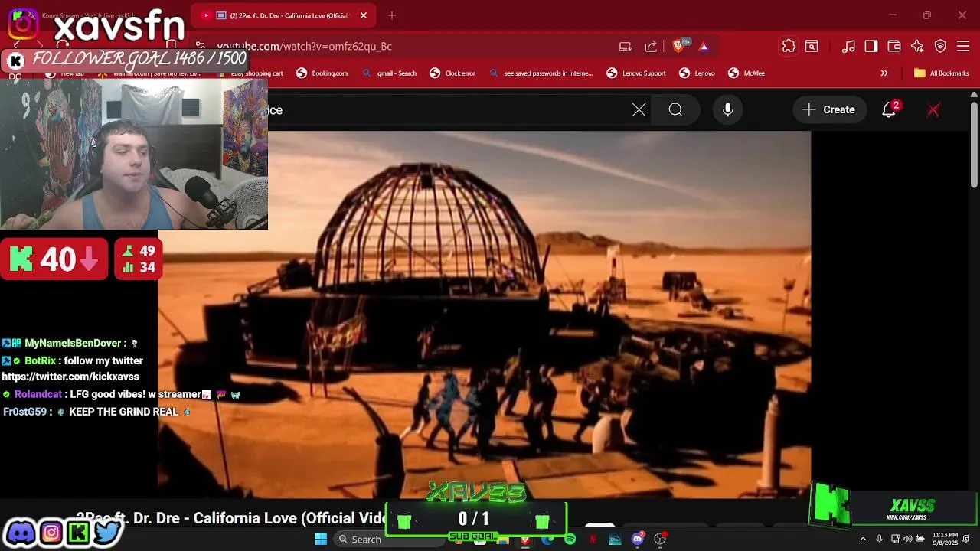This screenshot has width=980, height=551.
Task: Expand hidden bookmarks with double chevron
Action: pyautogui.click(x=884, y=73)
